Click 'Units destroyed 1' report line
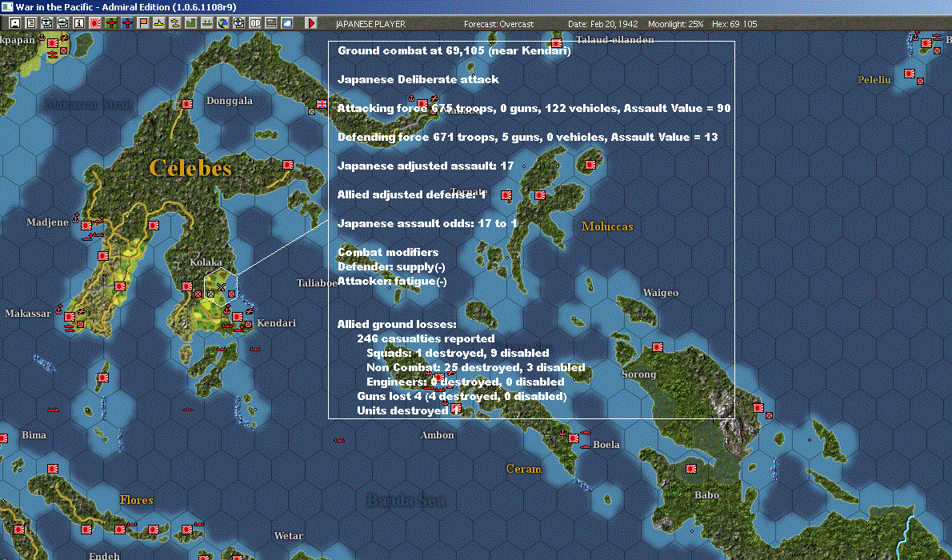Screen dimensions: 952x560 [x=406, y=410]
